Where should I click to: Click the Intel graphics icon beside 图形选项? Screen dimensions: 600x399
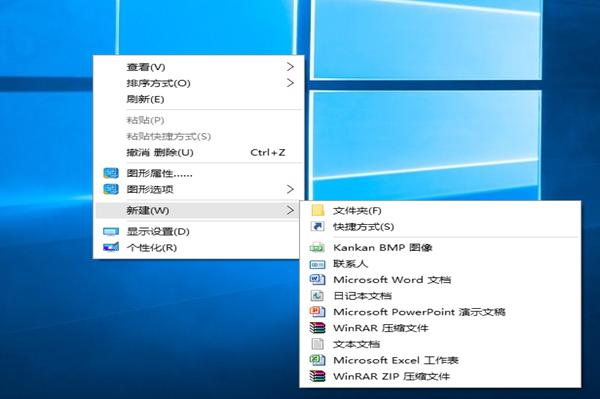[x=111, y=189]
